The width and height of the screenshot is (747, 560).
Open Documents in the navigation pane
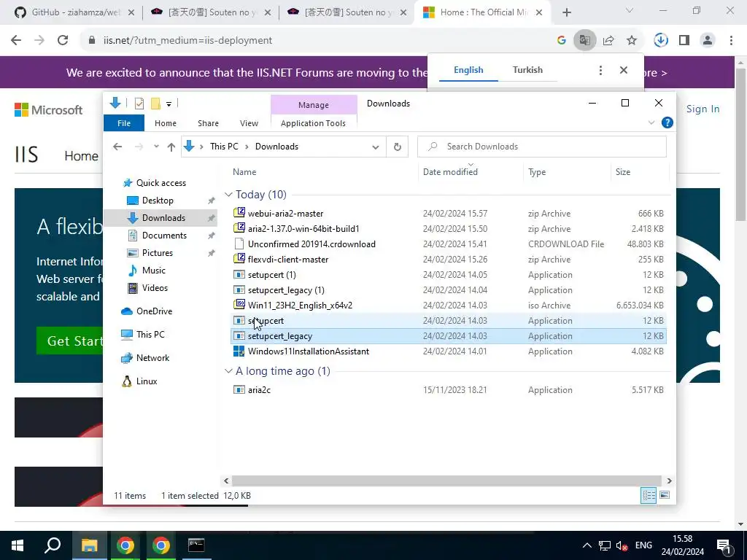(x=164, y=236)
